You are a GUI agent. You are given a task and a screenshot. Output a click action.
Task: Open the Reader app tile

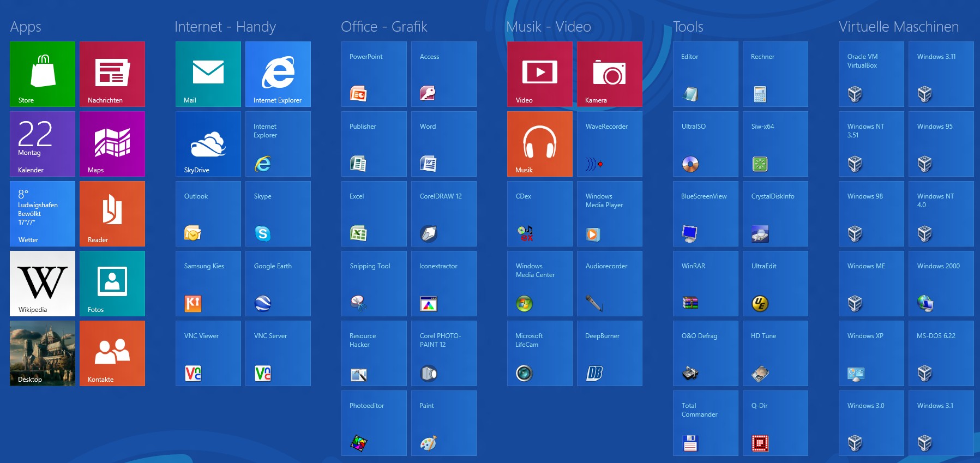click(112, 214)
